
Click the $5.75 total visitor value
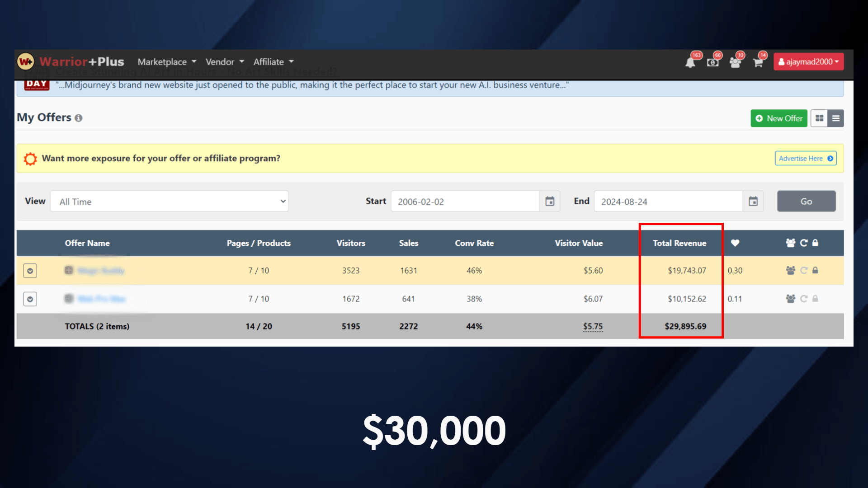tap(593, 326)
